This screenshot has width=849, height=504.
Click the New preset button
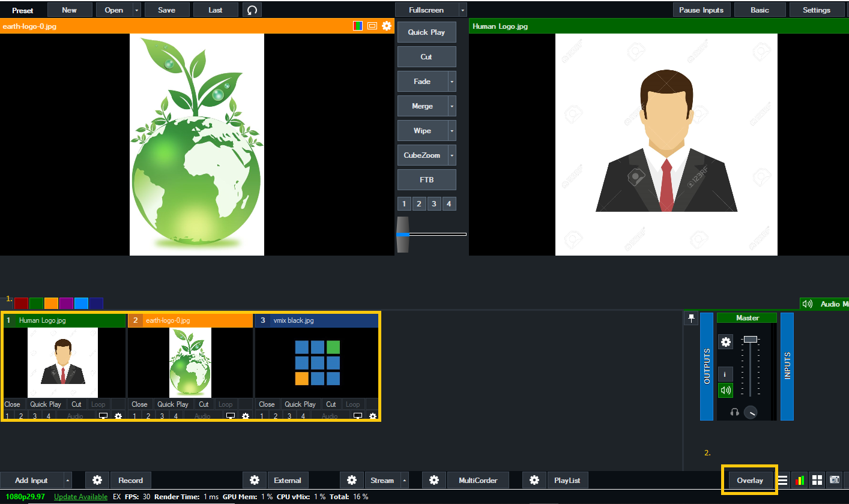pyautogui.click(x=70, y=10)
